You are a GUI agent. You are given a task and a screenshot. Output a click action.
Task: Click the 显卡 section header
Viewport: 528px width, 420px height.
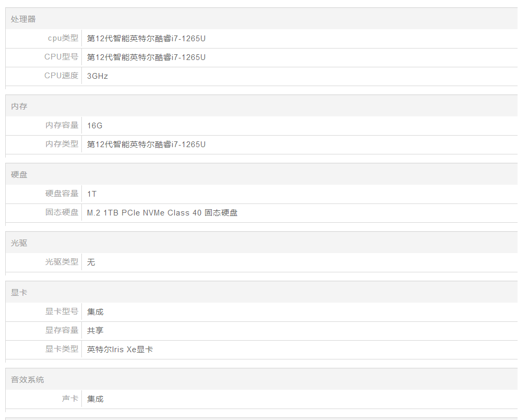(x=19, y=293)
